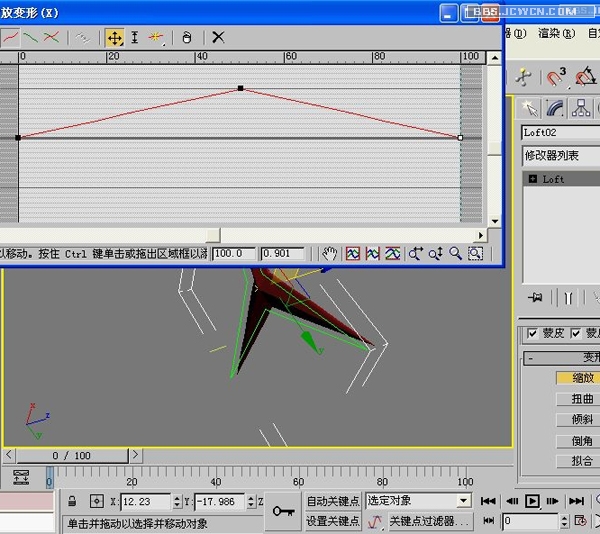Toggle the Selection Lock padlock icon
Screen dimensions: 600x534
72,501
